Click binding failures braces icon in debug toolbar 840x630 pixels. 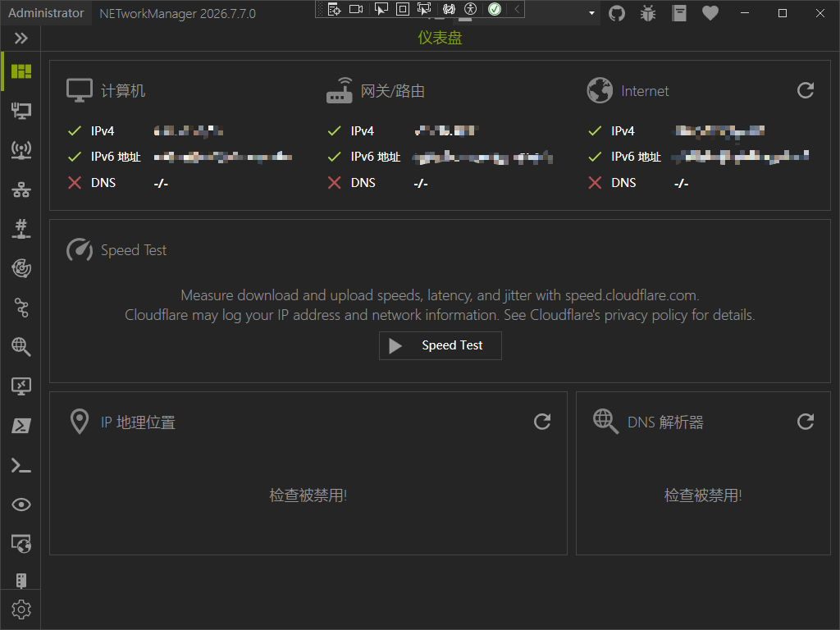449,9
